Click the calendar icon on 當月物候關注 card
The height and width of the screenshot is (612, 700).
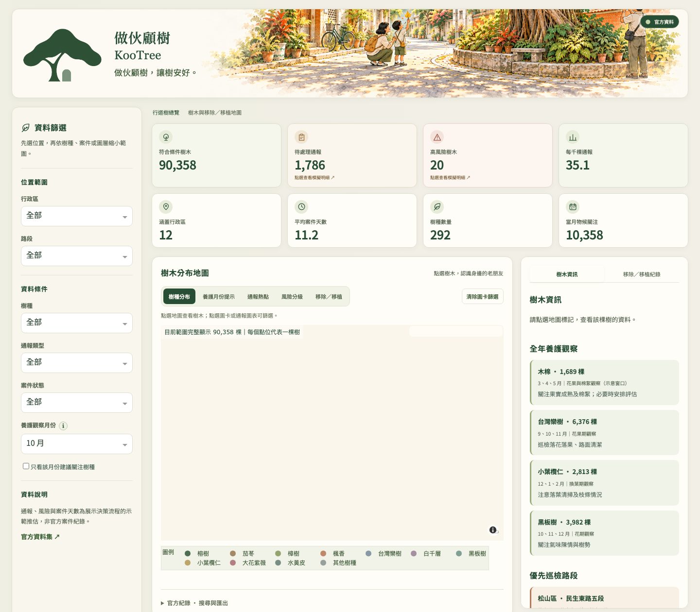pos(573,207)
